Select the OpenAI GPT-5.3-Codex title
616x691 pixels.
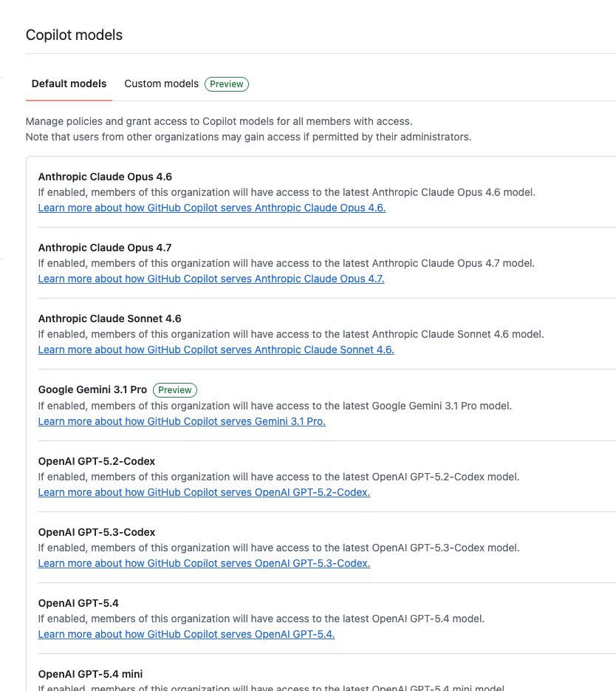(x=97, y=532)
